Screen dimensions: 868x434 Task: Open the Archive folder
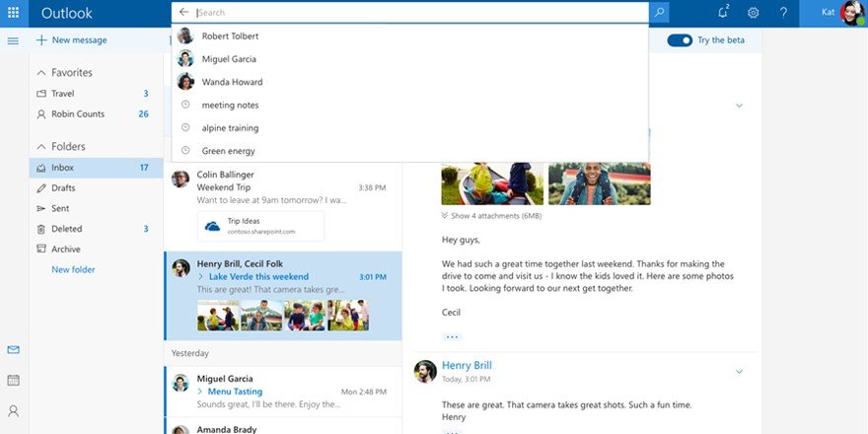pyautogui.click(x=96, y=250)
